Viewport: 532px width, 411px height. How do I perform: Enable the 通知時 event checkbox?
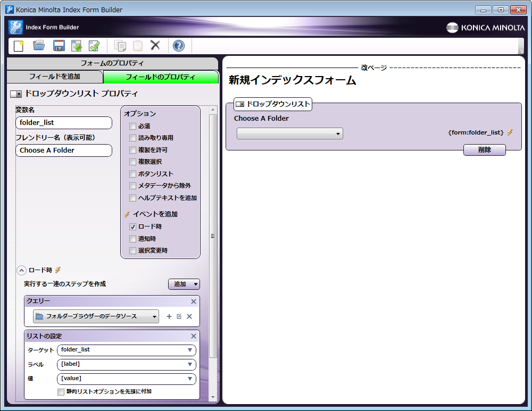click(132, 239)
